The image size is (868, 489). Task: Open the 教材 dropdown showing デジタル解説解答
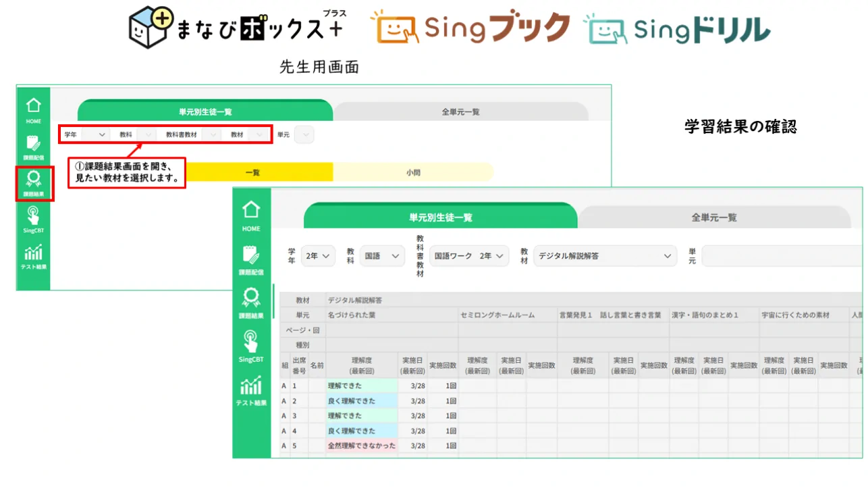pos(604,256)
